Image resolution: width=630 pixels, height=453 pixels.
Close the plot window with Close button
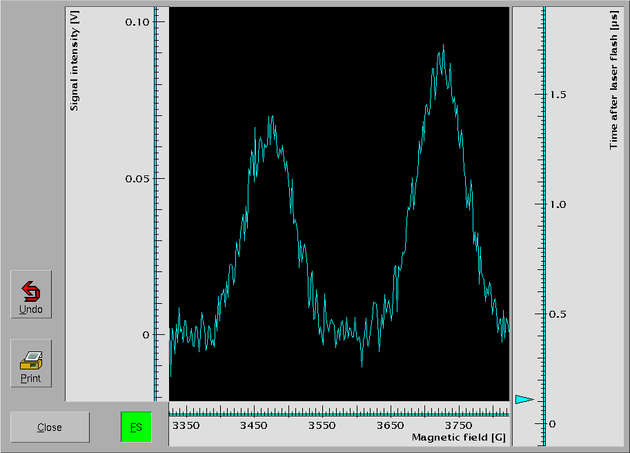pyautogui.click(x=50, y=427)
